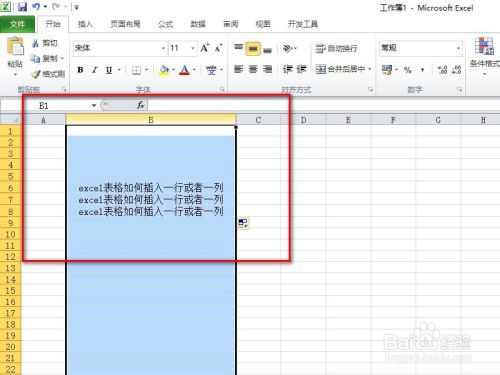This screenshot has height=375, width=500.
Task: Toggle align text right
Action: pyautogui.click(x=267, y=69)
